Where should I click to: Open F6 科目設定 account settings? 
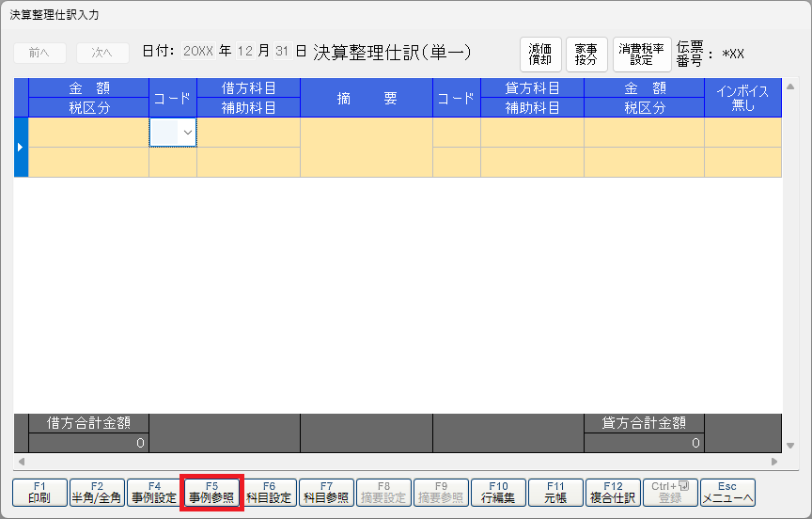[270, 492]
